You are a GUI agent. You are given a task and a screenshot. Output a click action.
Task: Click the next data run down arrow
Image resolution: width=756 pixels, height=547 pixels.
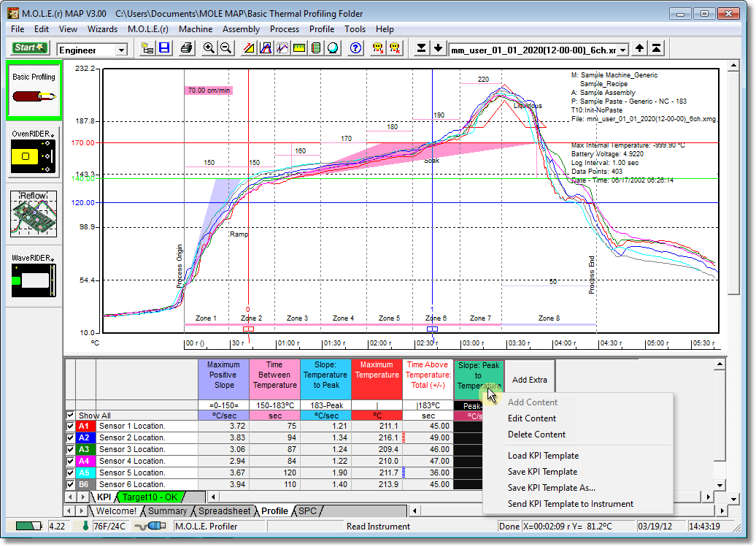438,48
